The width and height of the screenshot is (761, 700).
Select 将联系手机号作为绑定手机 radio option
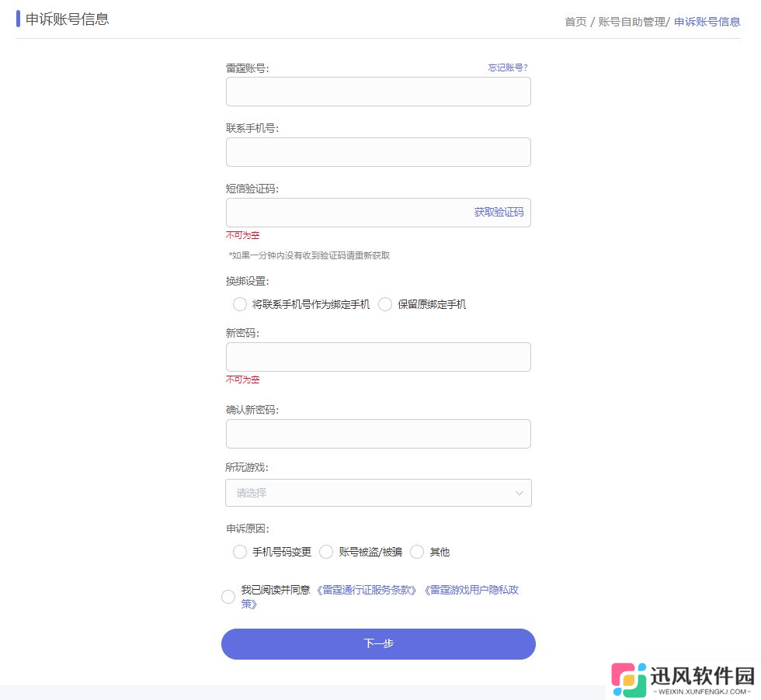240,304
